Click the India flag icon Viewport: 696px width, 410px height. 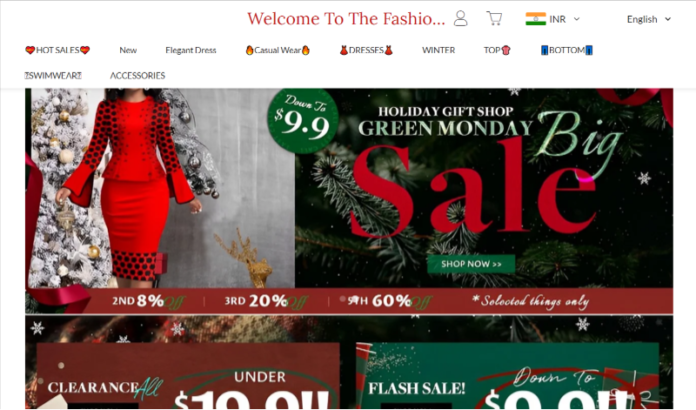click(x=535, y=19)
